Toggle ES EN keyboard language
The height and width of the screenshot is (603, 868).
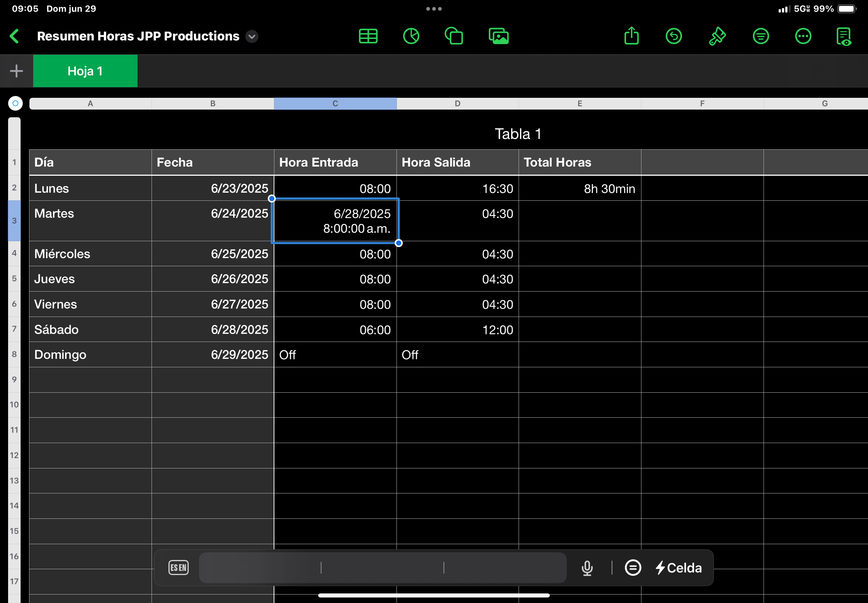pyautogui.click(x=178, y=567)
